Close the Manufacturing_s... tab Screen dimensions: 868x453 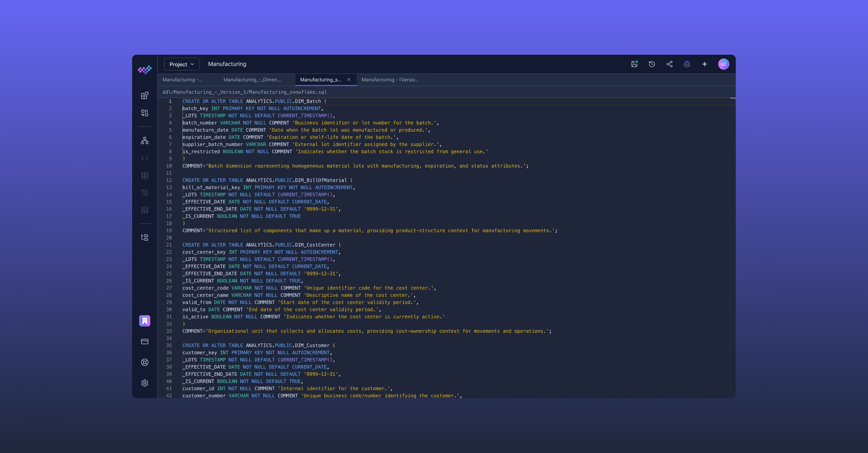coord(349,80)
